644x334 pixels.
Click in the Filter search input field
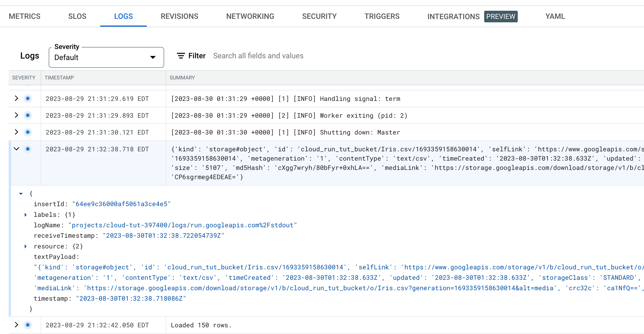259,56
